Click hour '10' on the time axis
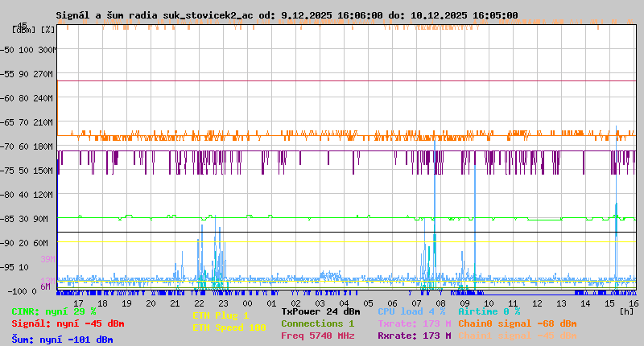This screenshot has width=644, height=346. tap(489, 303)
